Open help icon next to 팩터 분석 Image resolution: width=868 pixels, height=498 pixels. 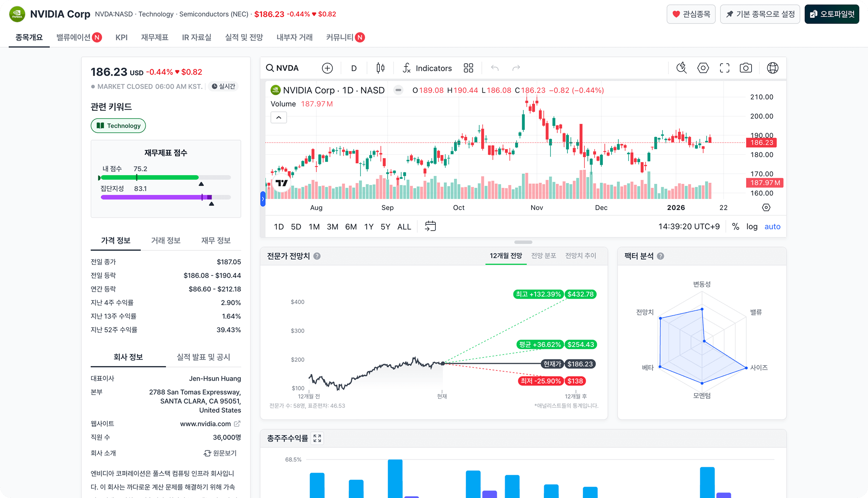[x=660, y=256]
